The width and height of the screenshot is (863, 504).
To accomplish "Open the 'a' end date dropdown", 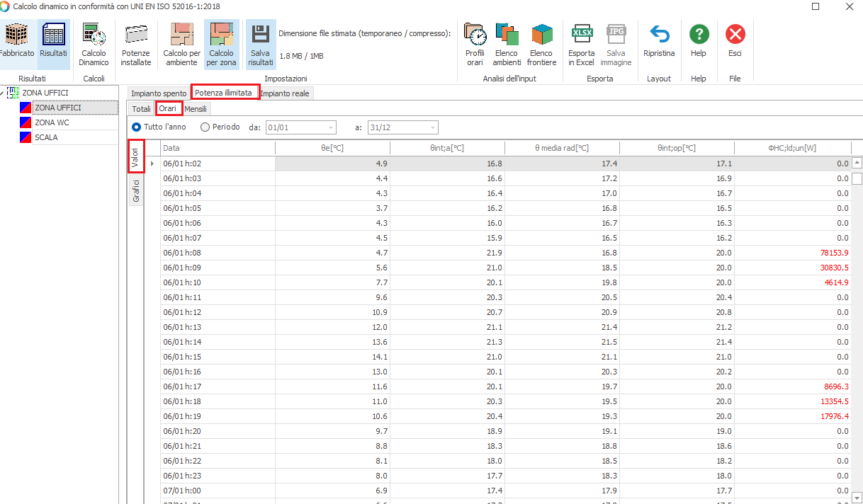I will pos(432,127).
